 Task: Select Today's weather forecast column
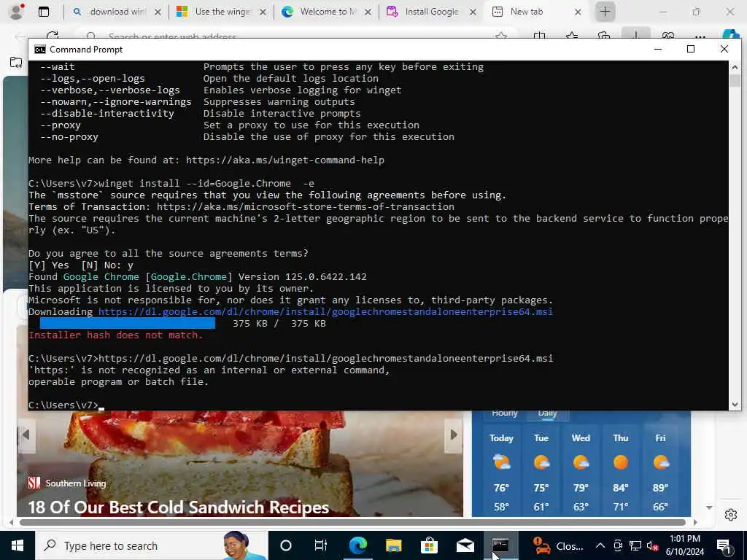(x=501, y=472)
